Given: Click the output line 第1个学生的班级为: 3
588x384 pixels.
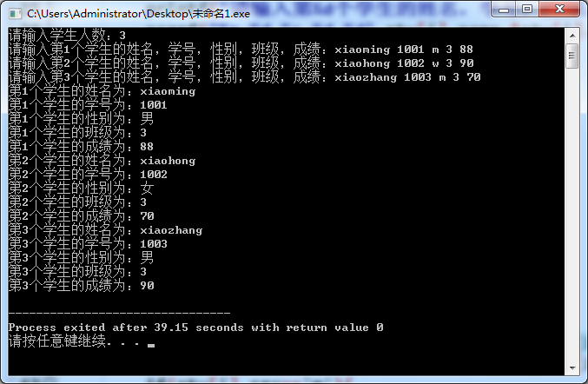Looking at the screenshot, I should point(77,133).
